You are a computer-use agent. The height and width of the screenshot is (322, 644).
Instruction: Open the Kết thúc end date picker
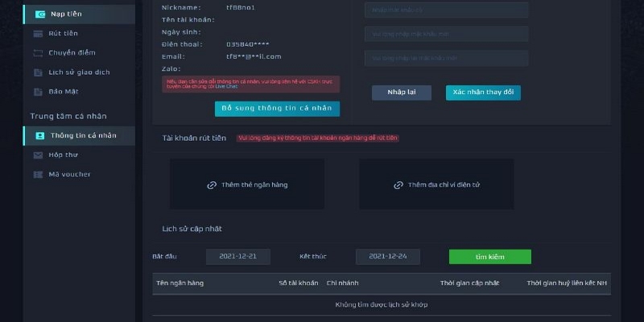(388, 257)
